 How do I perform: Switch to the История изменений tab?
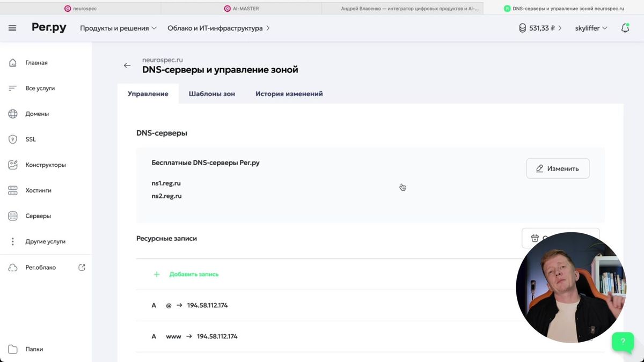click(x=289, y=94)
